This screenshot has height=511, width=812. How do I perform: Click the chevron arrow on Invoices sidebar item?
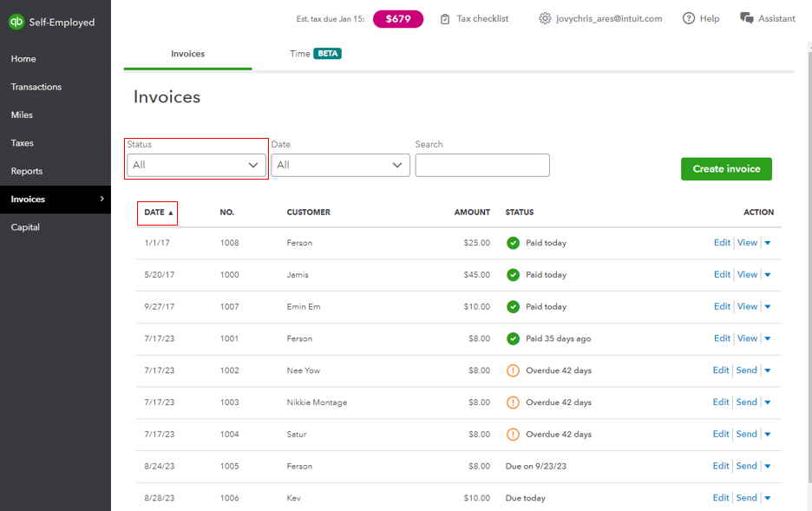tap(101, 199)
